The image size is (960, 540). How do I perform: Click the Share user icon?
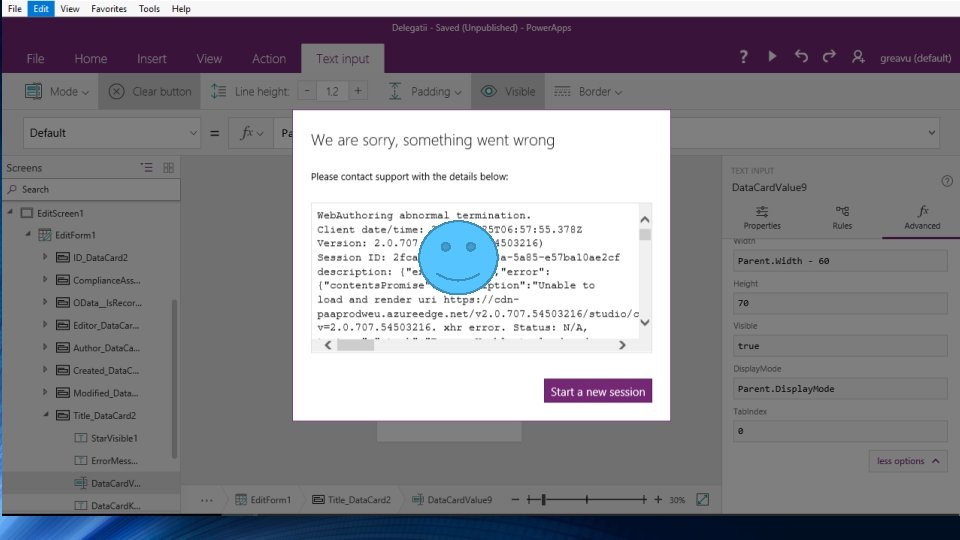tap(858, 57)
